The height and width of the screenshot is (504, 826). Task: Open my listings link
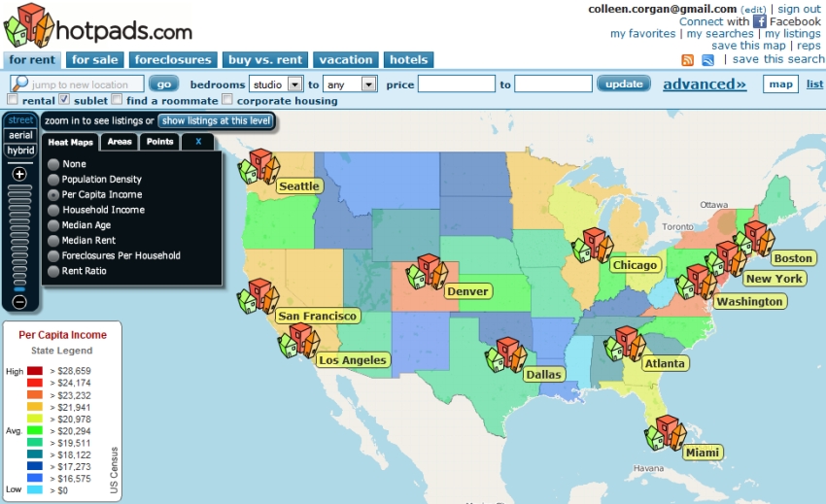pos(792,34)
